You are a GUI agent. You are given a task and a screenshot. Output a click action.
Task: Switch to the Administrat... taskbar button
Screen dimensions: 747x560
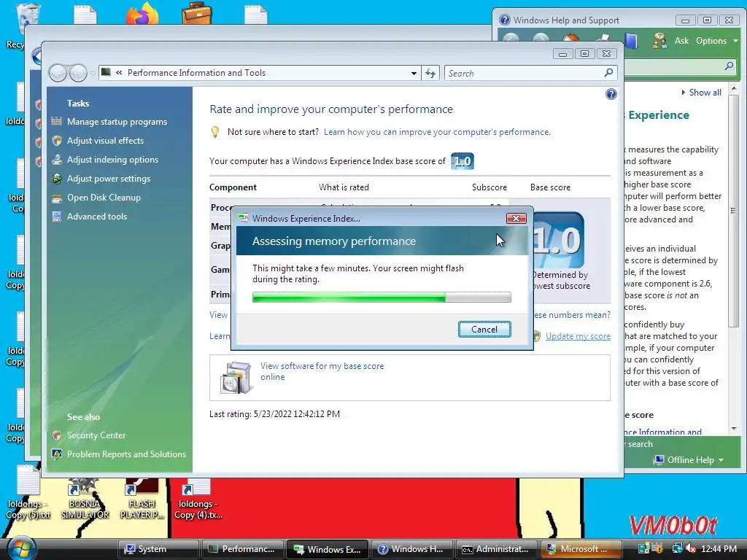click(496, 549)
